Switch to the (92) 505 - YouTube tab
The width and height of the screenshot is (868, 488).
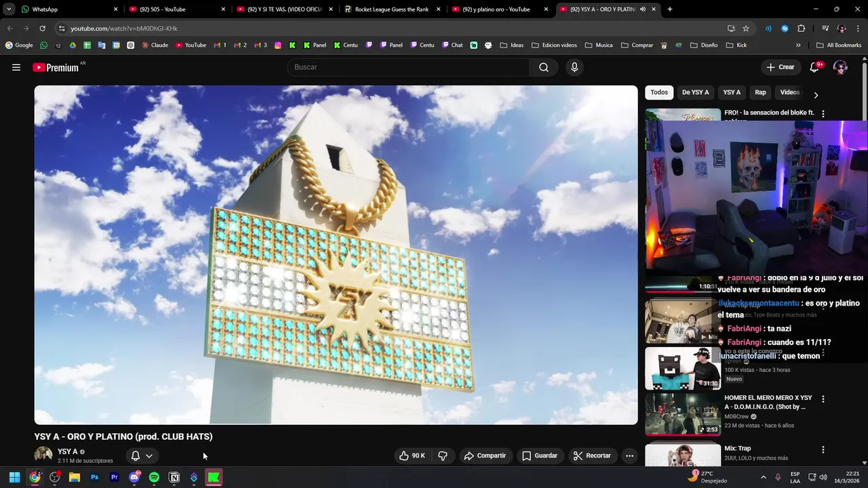pos(177,9)
